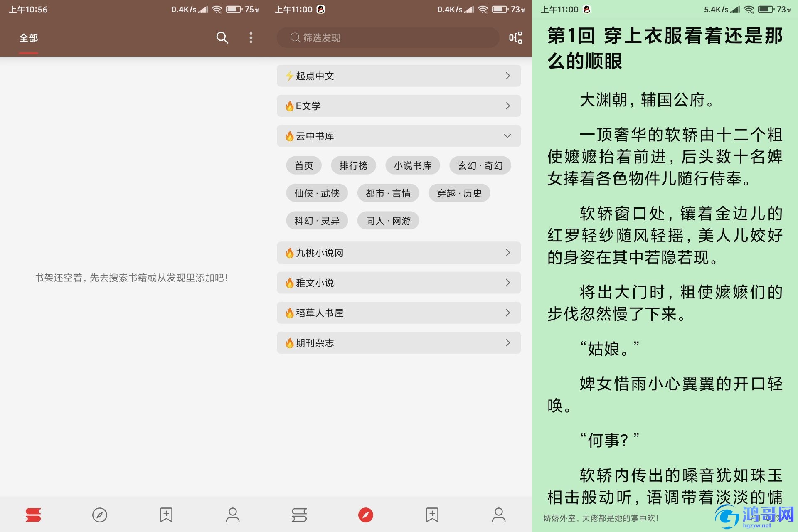Tap the clock reading 上午10:56
Image resolution: width=798 pixels, height=532 pixels.
click(x=28, y=9)
